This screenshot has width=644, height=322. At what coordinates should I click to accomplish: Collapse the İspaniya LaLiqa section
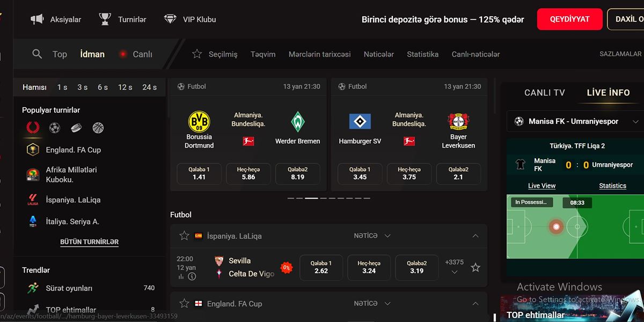pos(475,236)
